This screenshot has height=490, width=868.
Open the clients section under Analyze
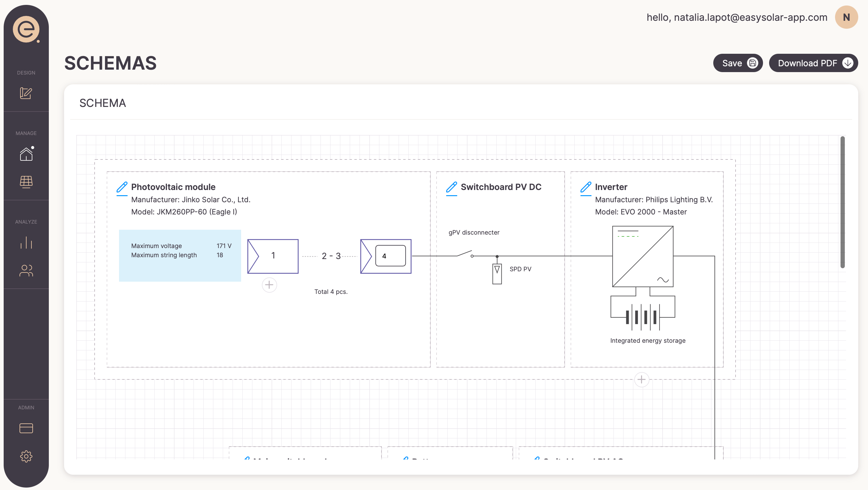coord(26,270)
